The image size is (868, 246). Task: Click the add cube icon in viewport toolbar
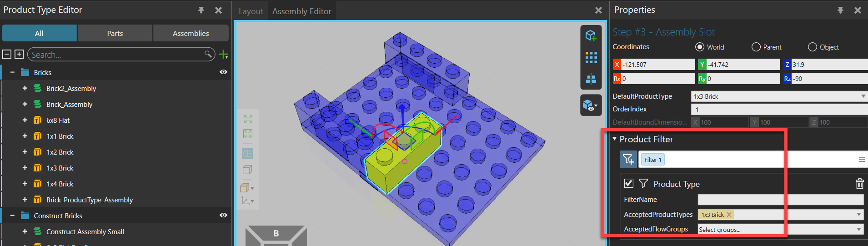pyautogui.click(x=591, y=35)
